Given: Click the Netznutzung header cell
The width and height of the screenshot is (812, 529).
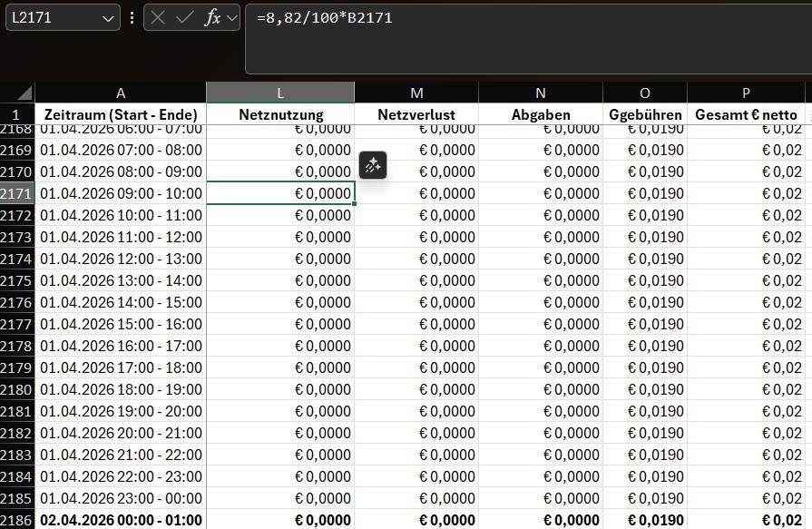Looking at the screenshot, I should tap(280, 115).
